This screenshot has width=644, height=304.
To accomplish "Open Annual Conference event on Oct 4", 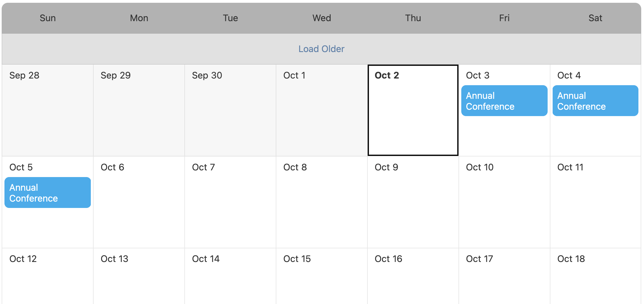I will point(595,101).
